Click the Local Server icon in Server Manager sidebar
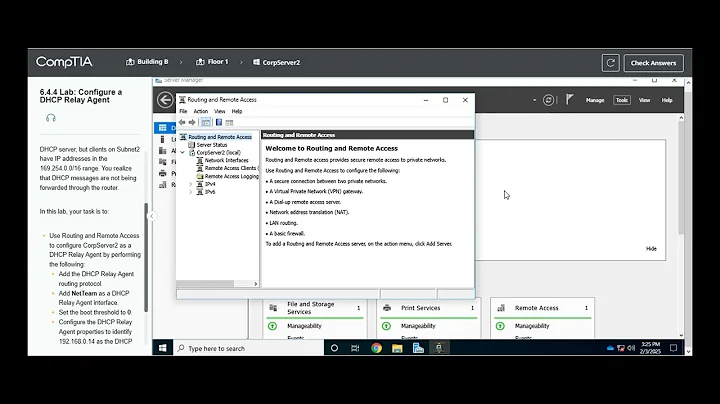Viewport: 720px width, 404px height. pos(162,139)
